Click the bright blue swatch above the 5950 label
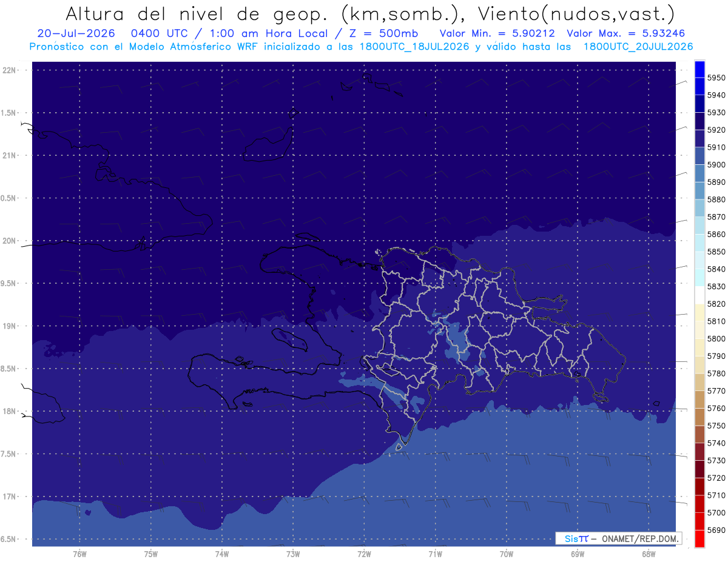 (699, 69)
